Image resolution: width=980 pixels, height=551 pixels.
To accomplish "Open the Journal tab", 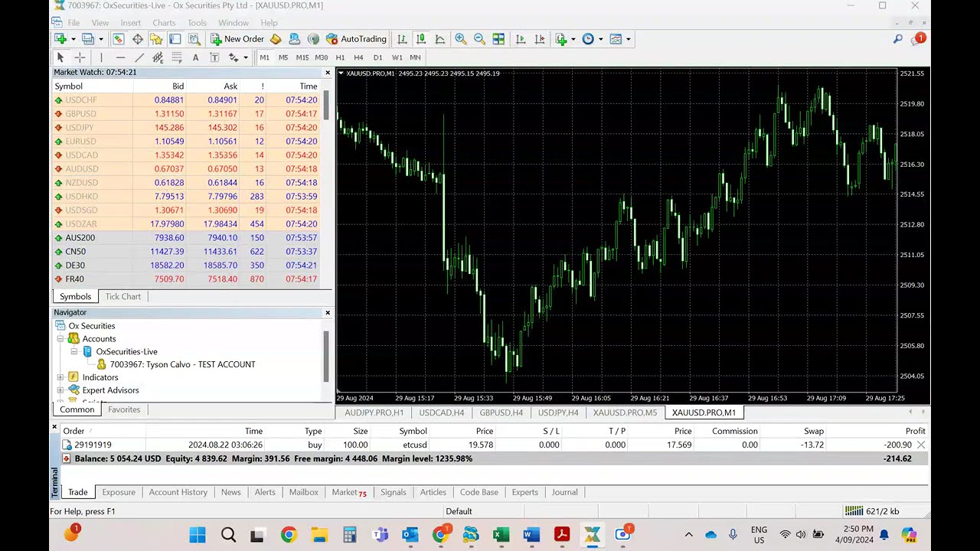I will click(x=564, y=492).
